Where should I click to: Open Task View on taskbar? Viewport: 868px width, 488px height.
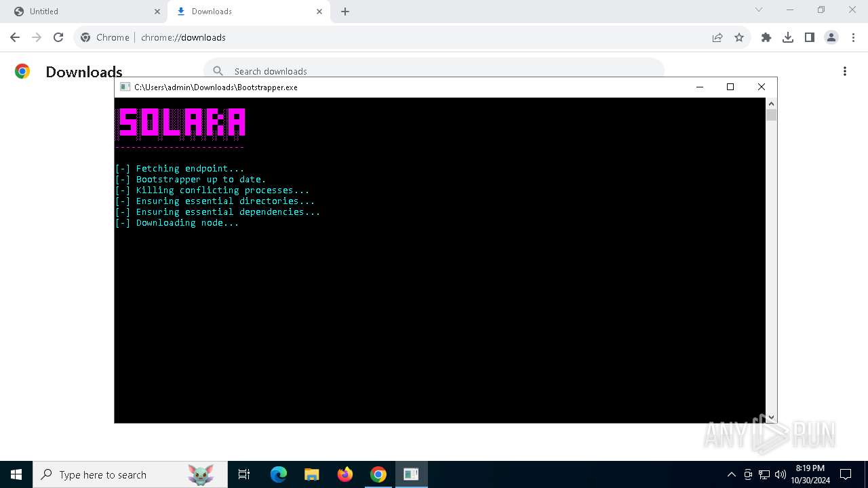(244, 474)
